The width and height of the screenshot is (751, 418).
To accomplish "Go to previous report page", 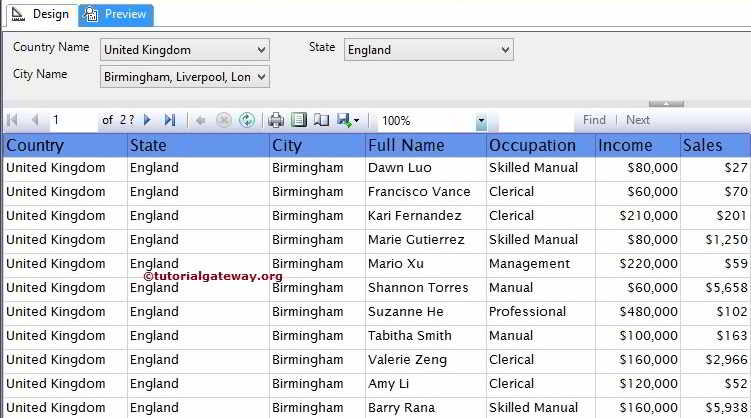I will tap(34, 120).
